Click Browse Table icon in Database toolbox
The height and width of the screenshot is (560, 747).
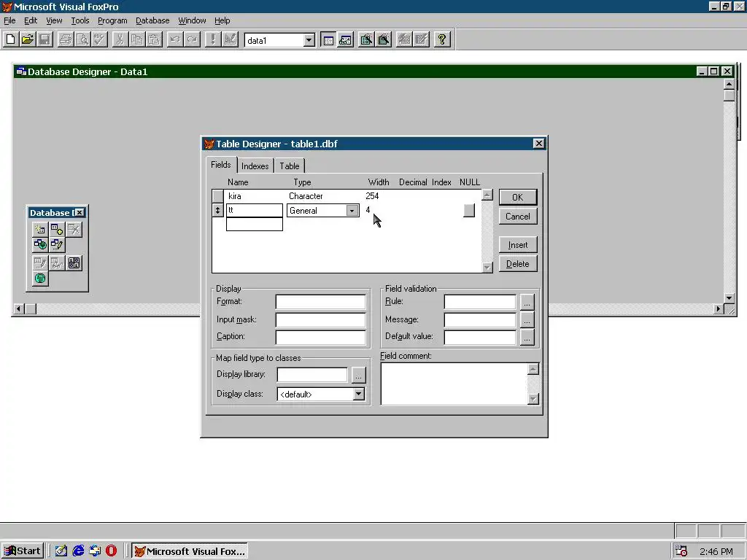[x=57, y=262]
